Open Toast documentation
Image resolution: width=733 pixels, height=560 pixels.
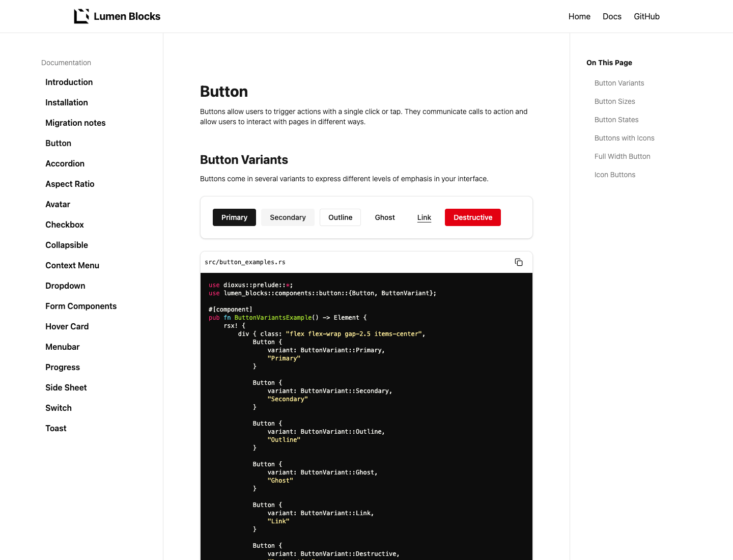(56, 428)
